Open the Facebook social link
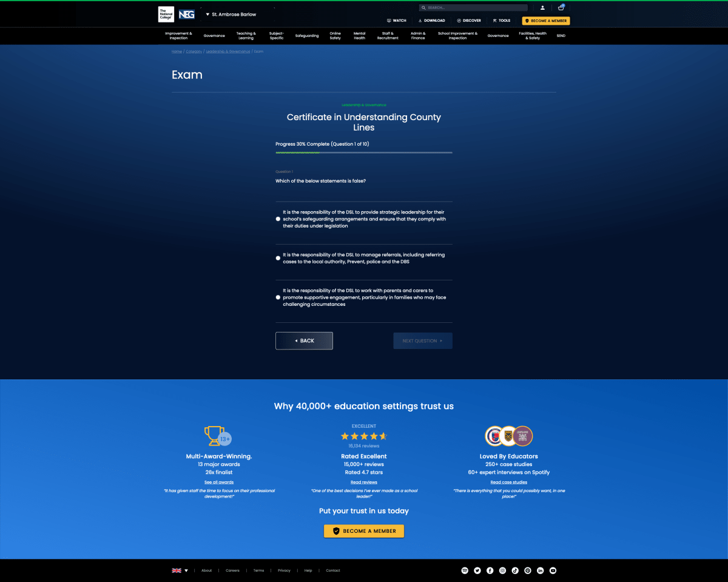The width and height of the screenshot is (728, 582). tap(490, 570)
